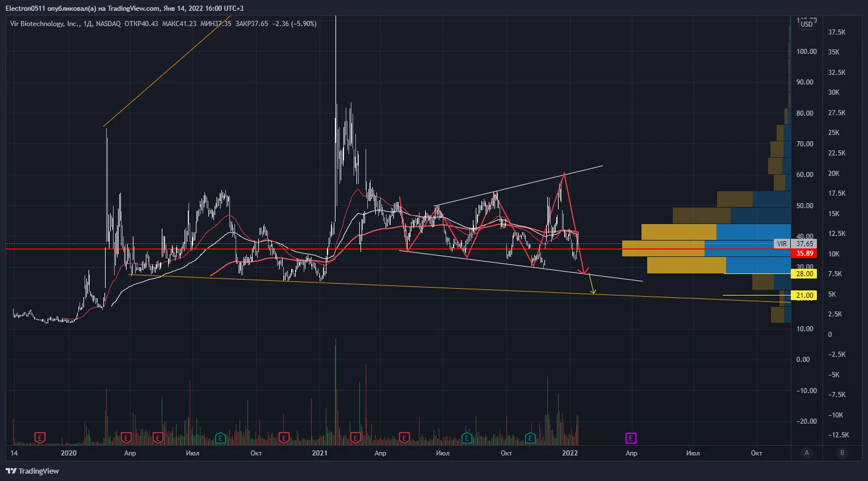The width and height of the screenshot is (868, 481).
Task: Select the yellow 28.00 price label
Action: click(804, 274)
